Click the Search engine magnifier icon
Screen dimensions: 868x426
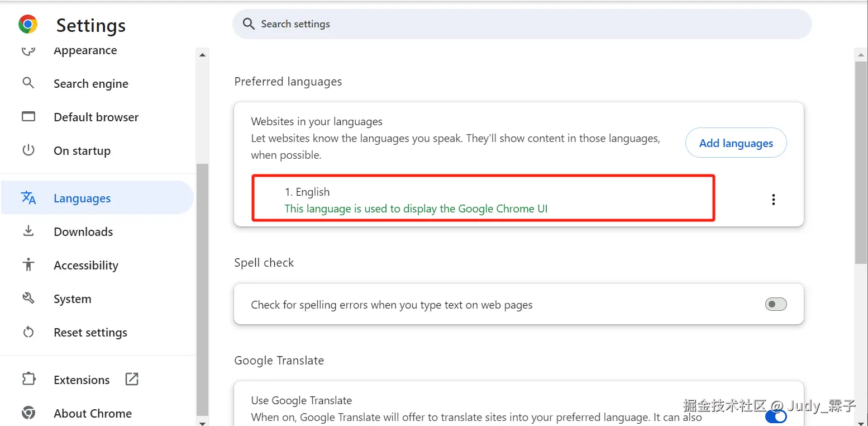tap(28, 83)
